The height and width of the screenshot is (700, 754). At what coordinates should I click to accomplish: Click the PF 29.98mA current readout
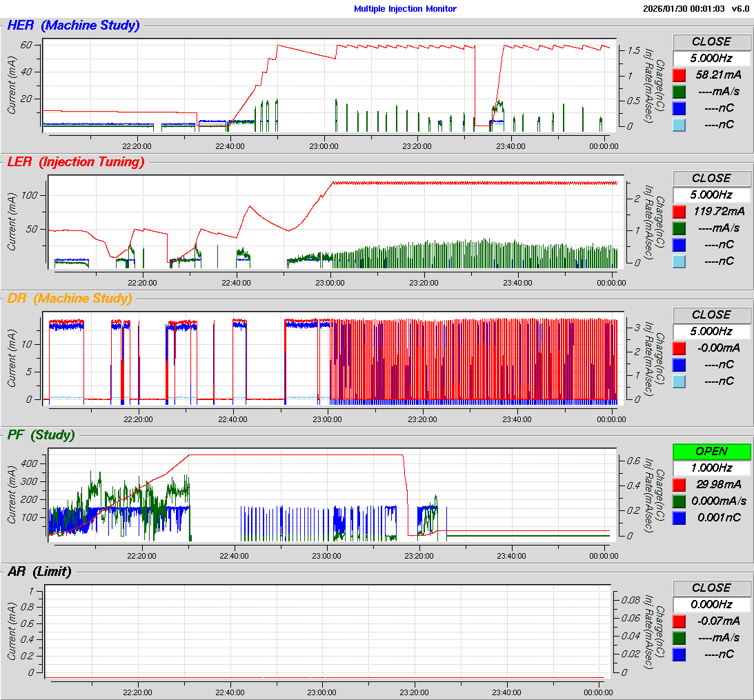tap(718, 484)
